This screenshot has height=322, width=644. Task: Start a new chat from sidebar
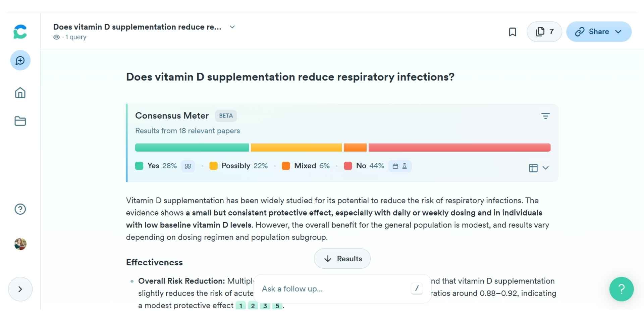20,60
